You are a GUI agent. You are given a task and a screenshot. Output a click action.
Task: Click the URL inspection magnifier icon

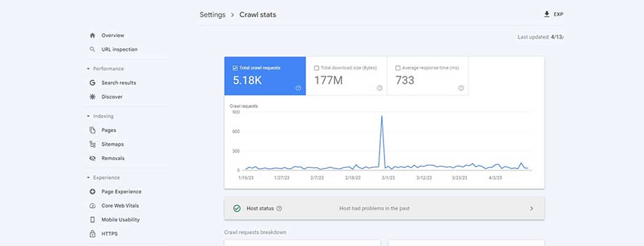click(92, 49)
